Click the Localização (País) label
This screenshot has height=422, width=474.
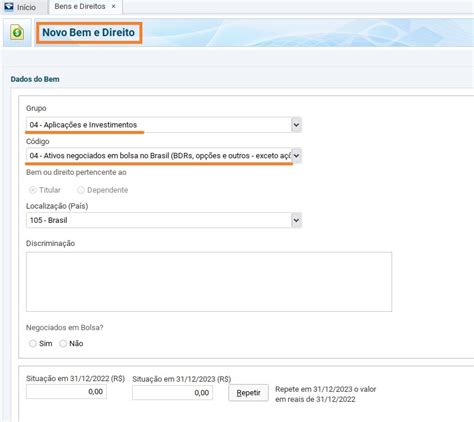[57, 206]
